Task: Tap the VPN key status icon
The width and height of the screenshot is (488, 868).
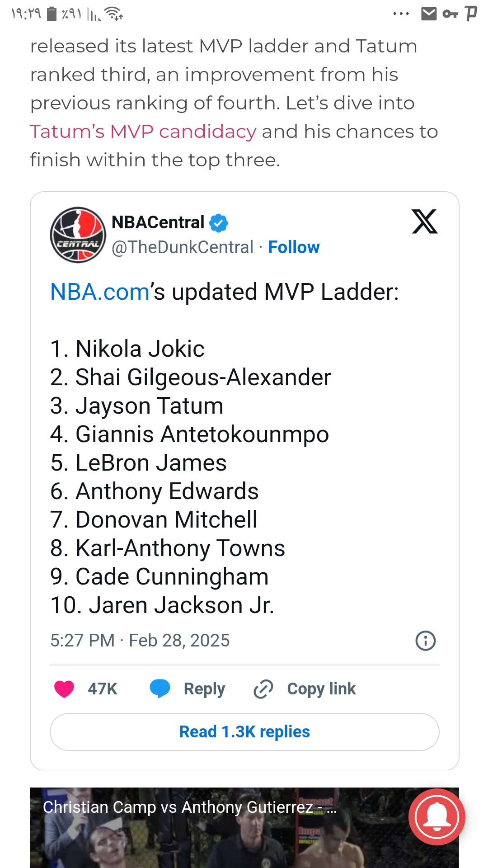Action: click(450, 14)
